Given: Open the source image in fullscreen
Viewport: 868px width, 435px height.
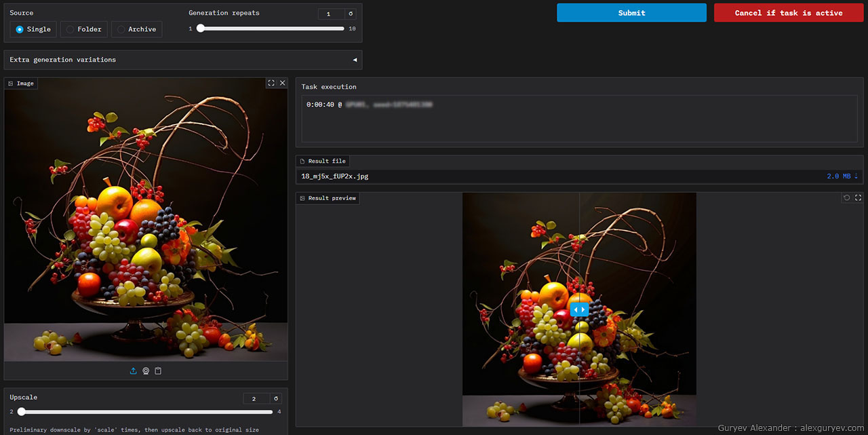Looking at the screenshot, I should point(271,83).
